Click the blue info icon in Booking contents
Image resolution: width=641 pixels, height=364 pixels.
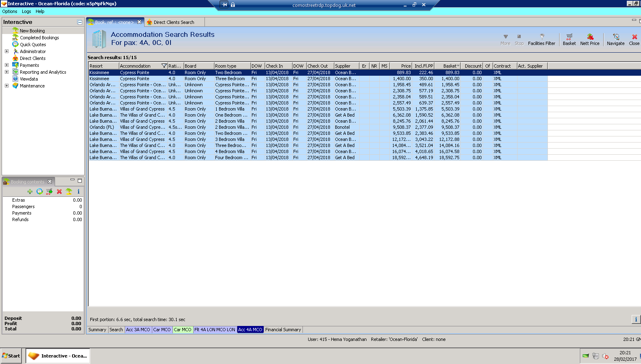(79, 192)
